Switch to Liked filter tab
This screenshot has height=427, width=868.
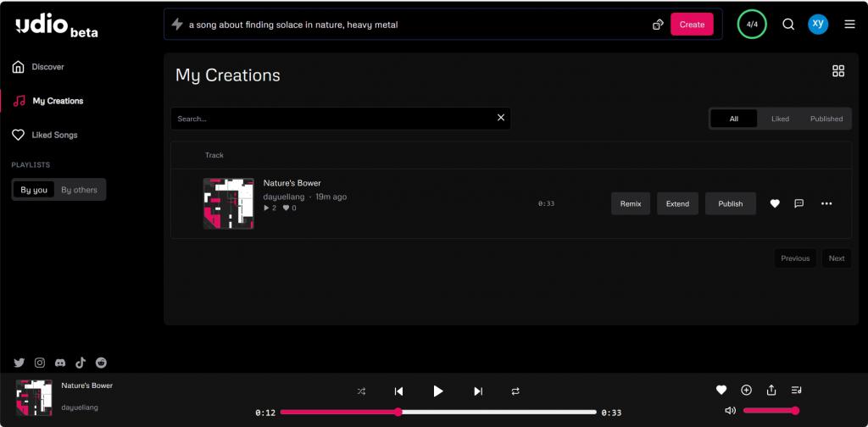[x=780, y=119]
